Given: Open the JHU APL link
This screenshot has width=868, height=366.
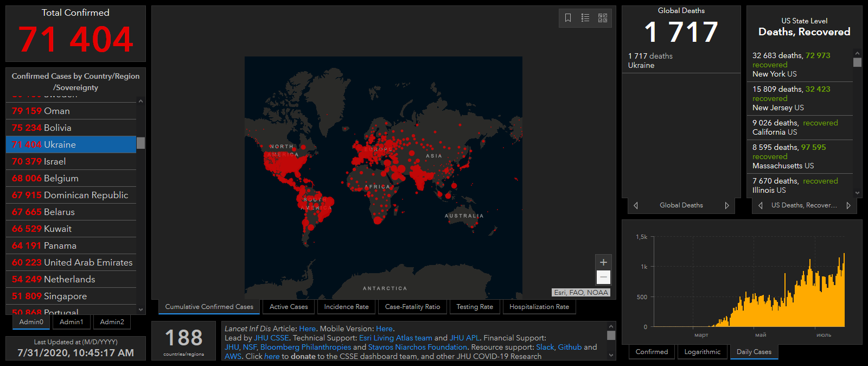Looking at the screenshot, I should [x=464, y=338].
